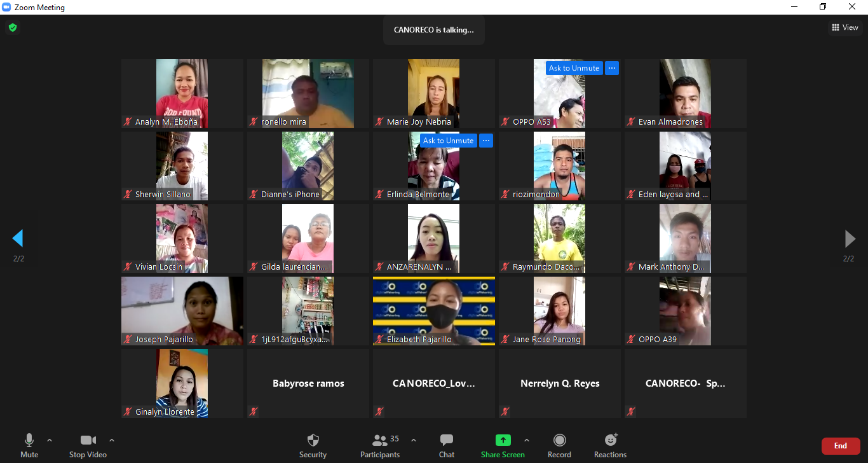Open share options arrow beside Share Screen
868x463 pixels.
[526, 440]
